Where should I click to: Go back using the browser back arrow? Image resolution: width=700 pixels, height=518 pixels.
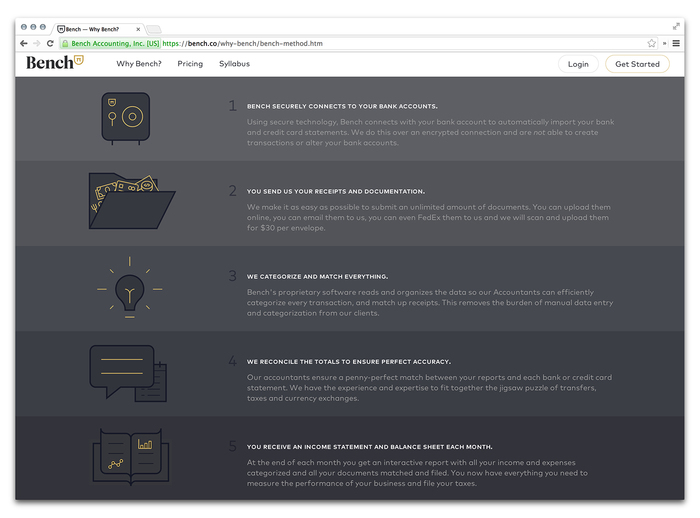coord(23,44)
